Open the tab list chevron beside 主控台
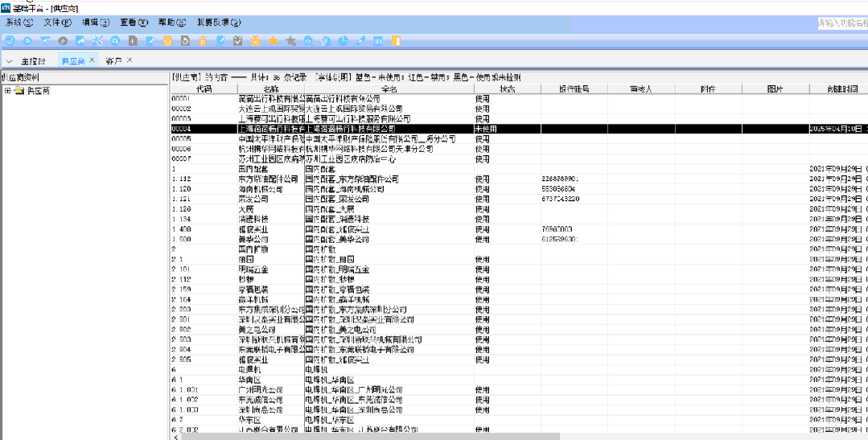The image size is (868, 440). pos(9,61)
